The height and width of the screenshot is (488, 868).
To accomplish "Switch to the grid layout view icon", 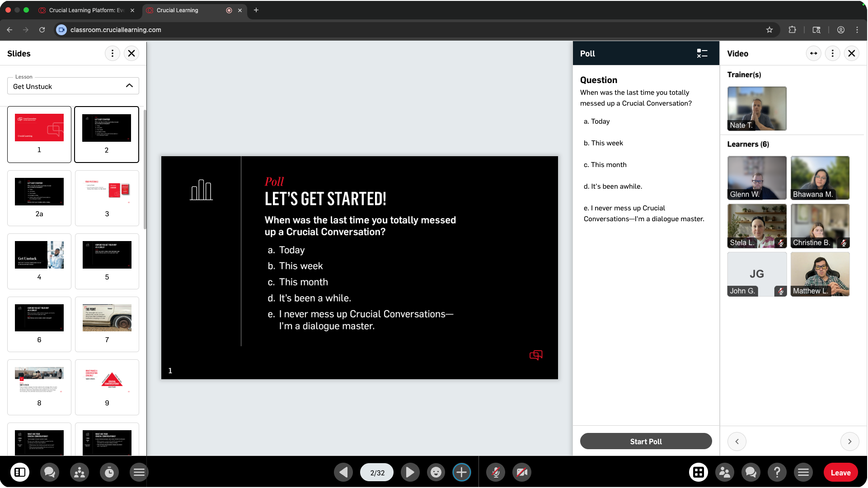I will click(699, 472).
